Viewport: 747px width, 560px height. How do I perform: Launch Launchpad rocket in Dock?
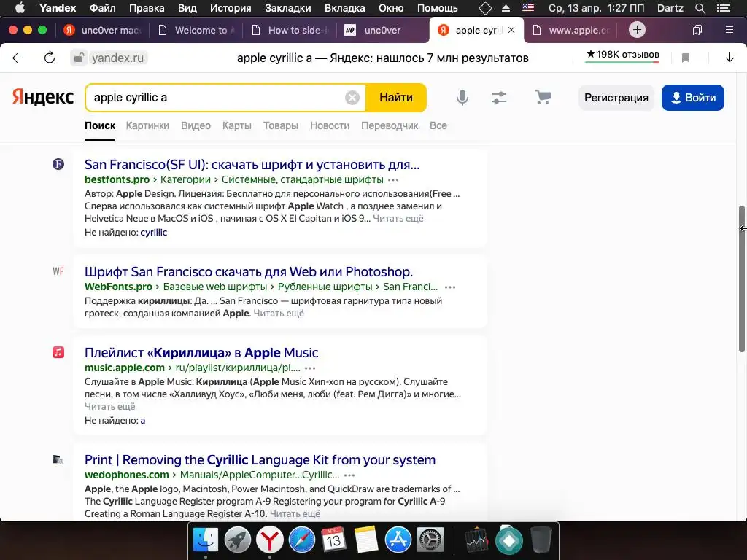[x=237, y=540]
